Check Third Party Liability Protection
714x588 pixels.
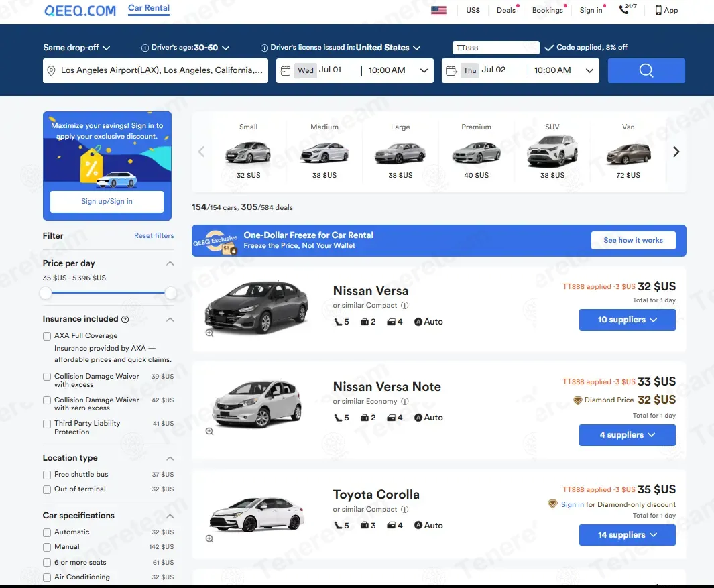(47, 424)
